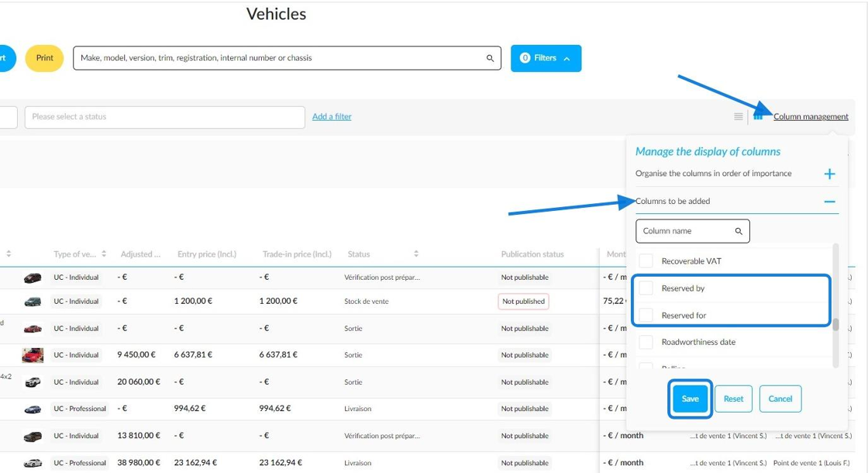The image size is (868, 473).
Task: Check the Reserved for checkbox
Action: coord(646,315)
